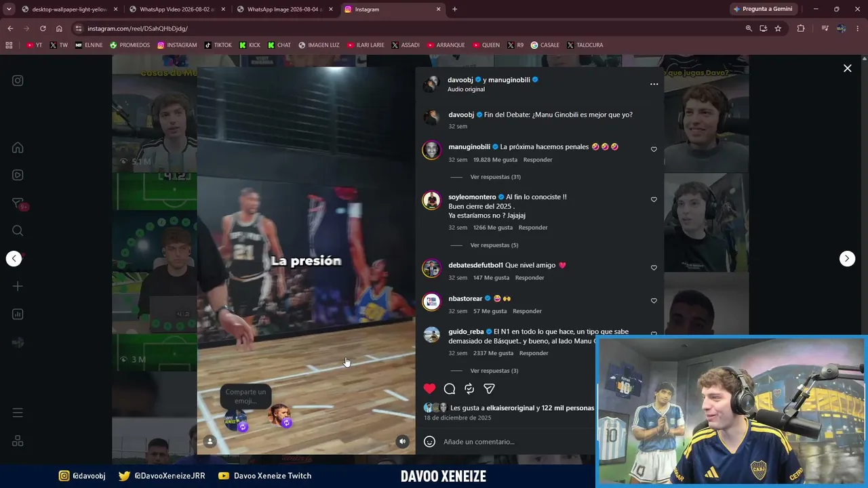View site information icon in address bar

79,28
